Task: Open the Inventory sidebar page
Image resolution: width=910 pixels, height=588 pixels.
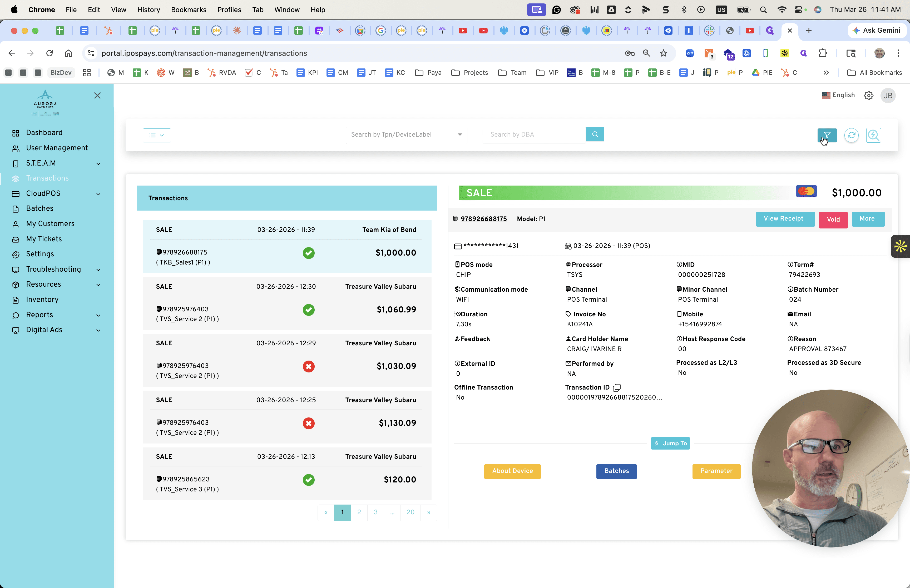Action: coord(42,300)
